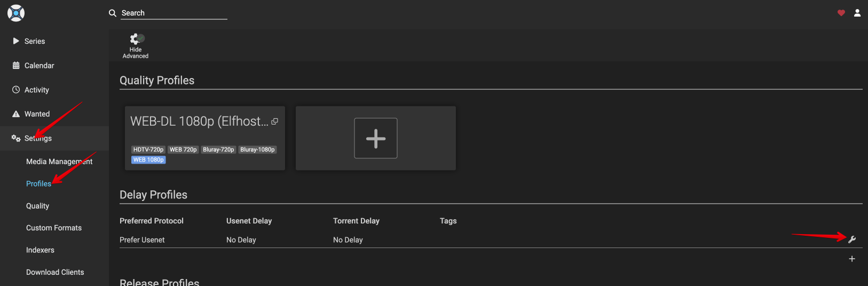Select Media Management settings
This screenshot has height=286, width=868.
(x=59, y=161)
